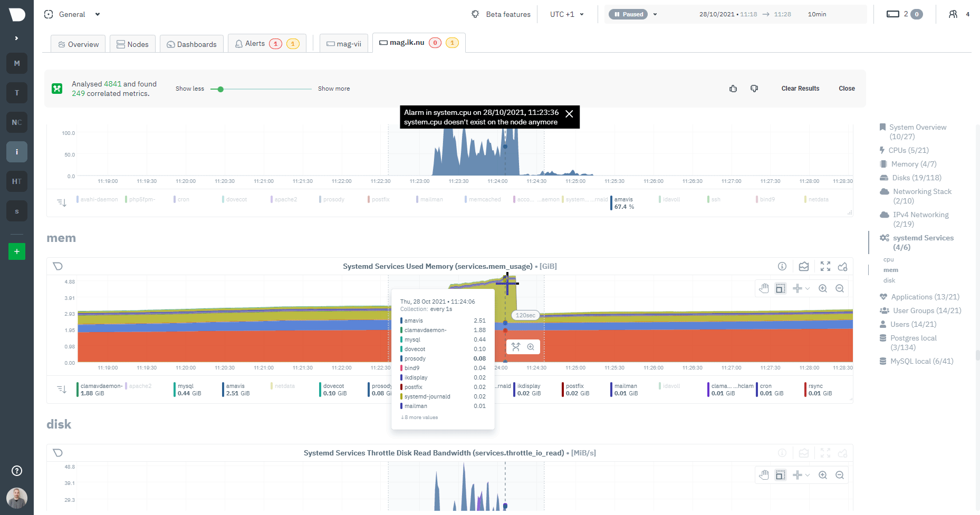Toggle amavis dimension in mem legend

pos(237,390)
